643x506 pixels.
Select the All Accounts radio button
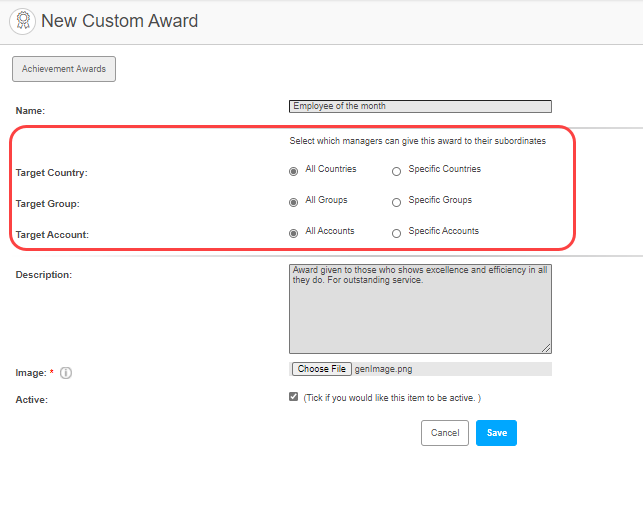tap(294, 233)
